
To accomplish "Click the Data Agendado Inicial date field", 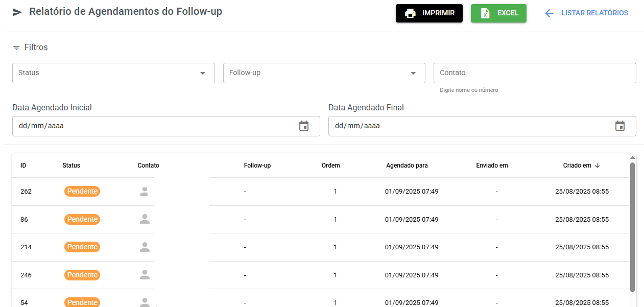I will point(166,126).
